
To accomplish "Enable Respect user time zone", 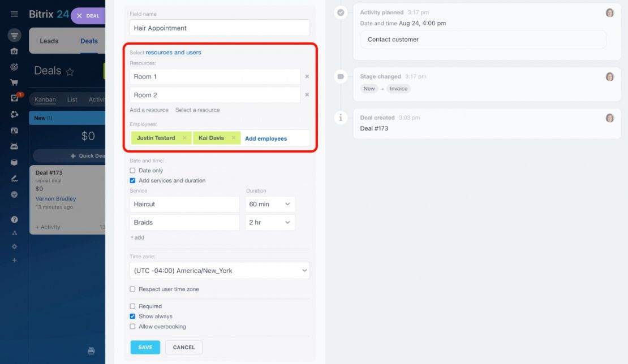I will [132, 289].
